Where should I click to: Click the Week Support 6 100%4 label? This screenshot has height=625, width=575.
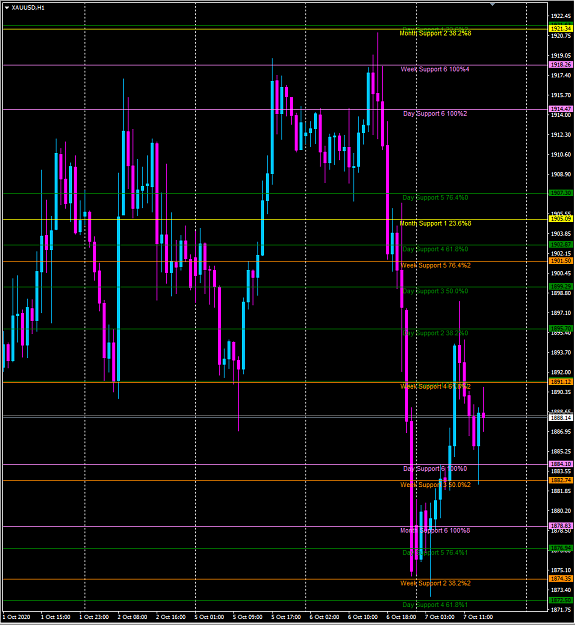point(435,69)
